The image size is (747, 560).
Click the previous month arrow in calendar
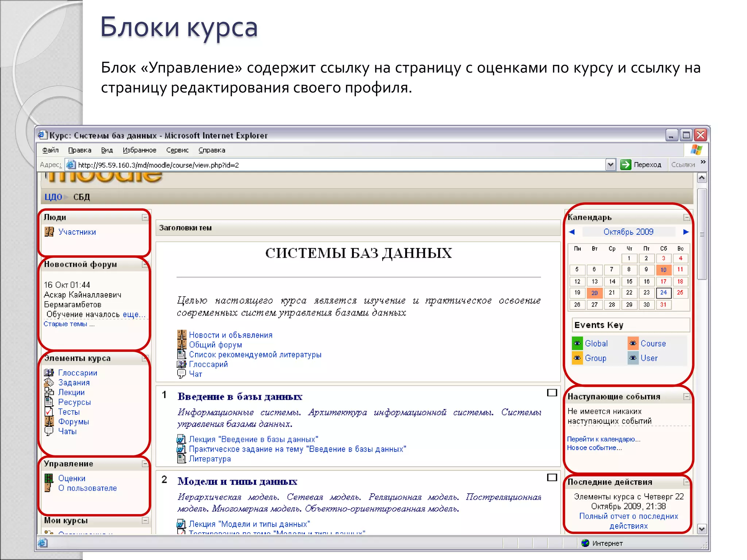tap(572, 232)
